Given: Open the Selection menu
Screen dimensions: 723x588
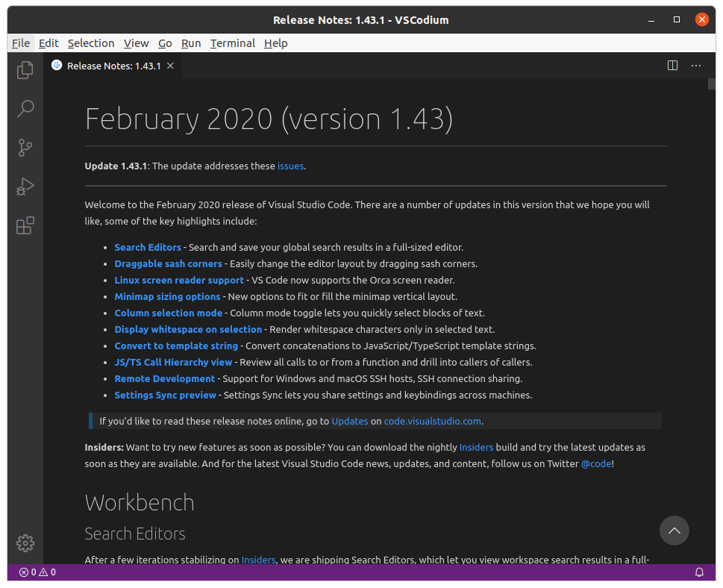Looking at the screenshot, I should 91,43.
